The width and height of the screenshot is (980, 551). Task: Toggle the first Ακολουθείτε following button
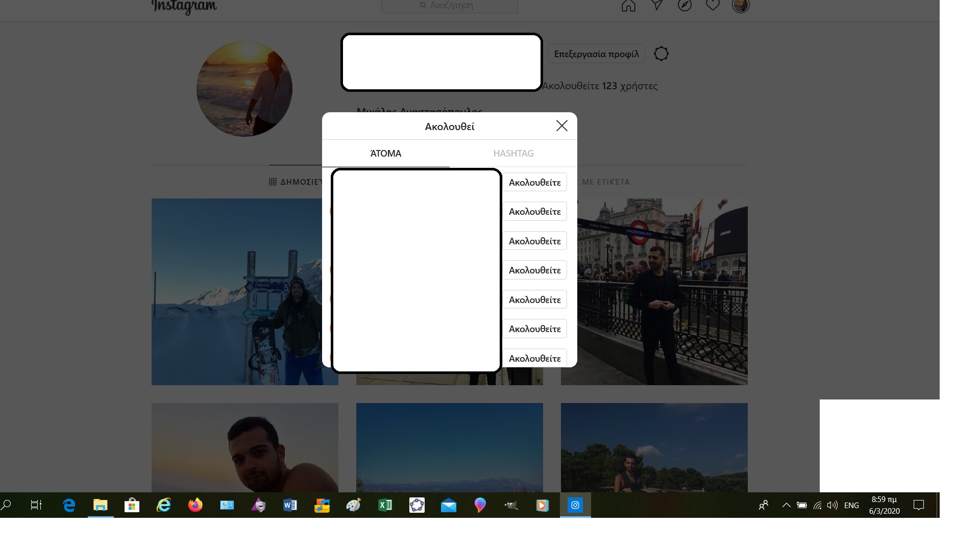[x=534, y=183]
